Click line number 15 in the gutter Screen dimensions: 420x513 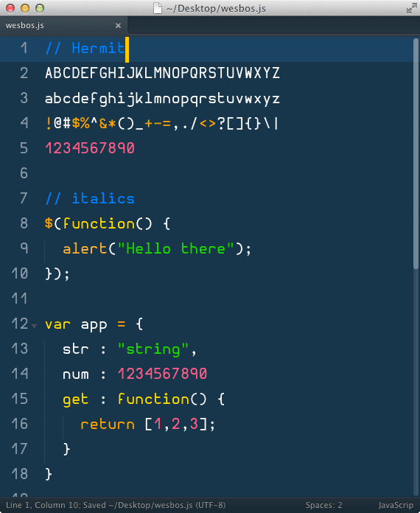[20, 399]
